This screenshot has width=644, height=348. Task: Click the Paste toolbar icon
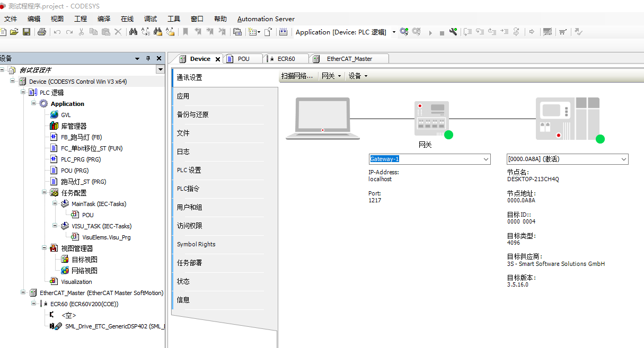pyautogui.click(x=105, y=32)
